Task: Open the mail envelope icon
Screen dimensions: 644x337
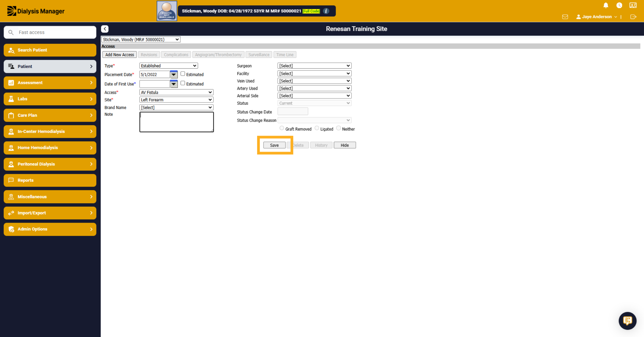Action: click(565, 17)
